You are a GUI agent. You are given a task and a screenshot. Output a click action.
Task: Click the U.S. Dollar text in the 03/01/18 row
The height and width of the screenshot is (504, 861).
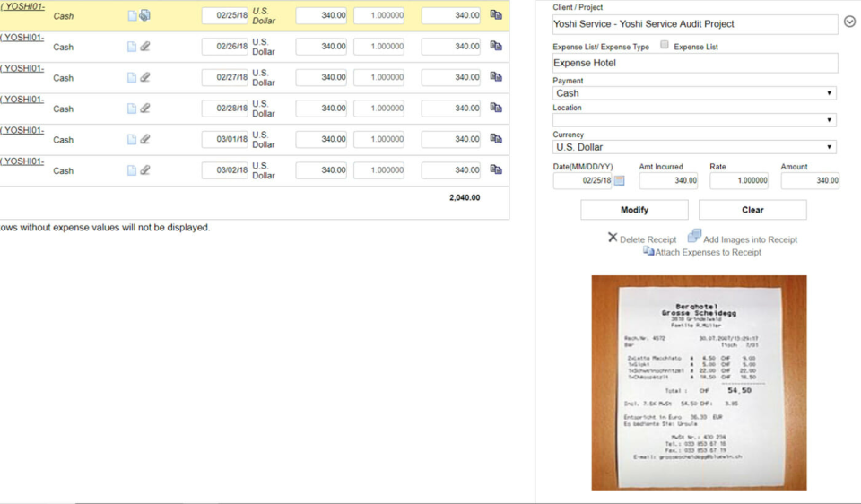(264, 139)
